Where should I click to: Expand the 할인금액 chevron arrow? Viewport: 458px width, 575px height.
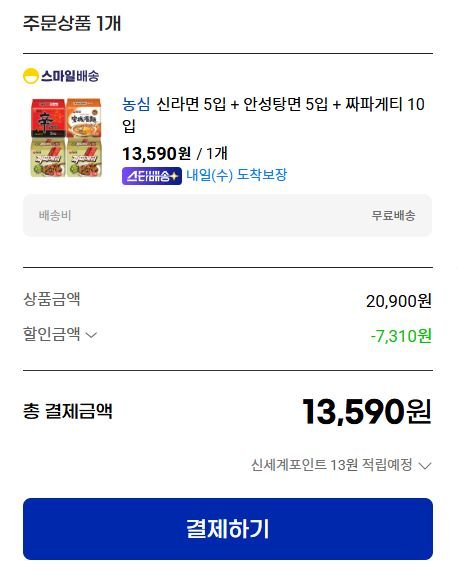coord(91,335)
